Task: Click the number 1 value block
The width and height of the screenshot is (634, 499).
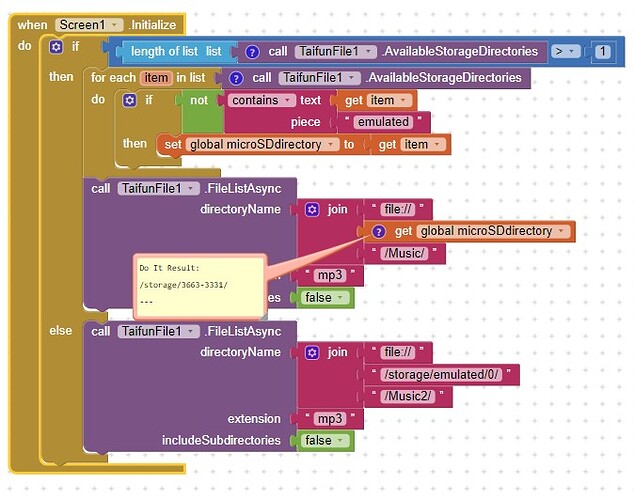Action: coord(603,51)
